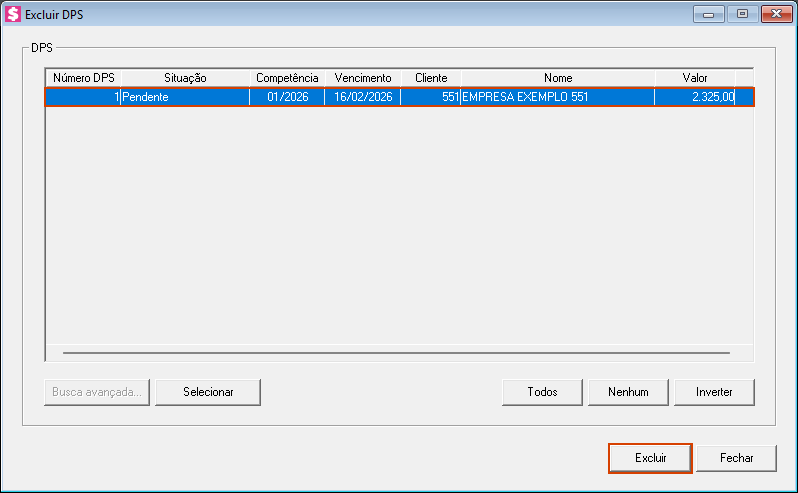
Task: Select all entries with the Todos button
Action: coord(542,392)
